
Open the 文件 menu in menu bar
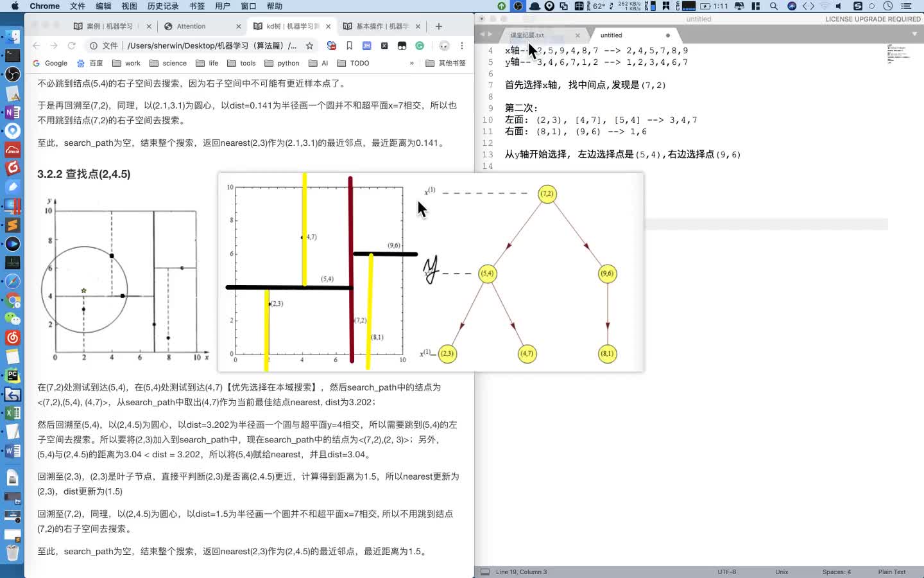click(x=78, y=6)
